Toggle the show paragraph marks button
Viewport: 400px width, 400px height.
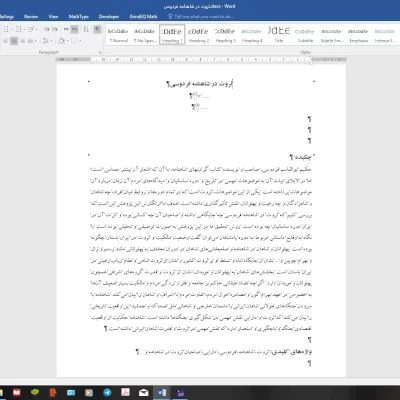point(97,29)
